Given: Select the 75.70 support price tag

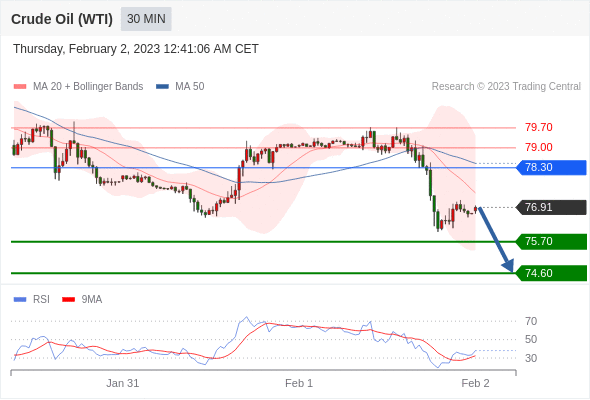Looking at the screenshot, I should pos(550,241).
